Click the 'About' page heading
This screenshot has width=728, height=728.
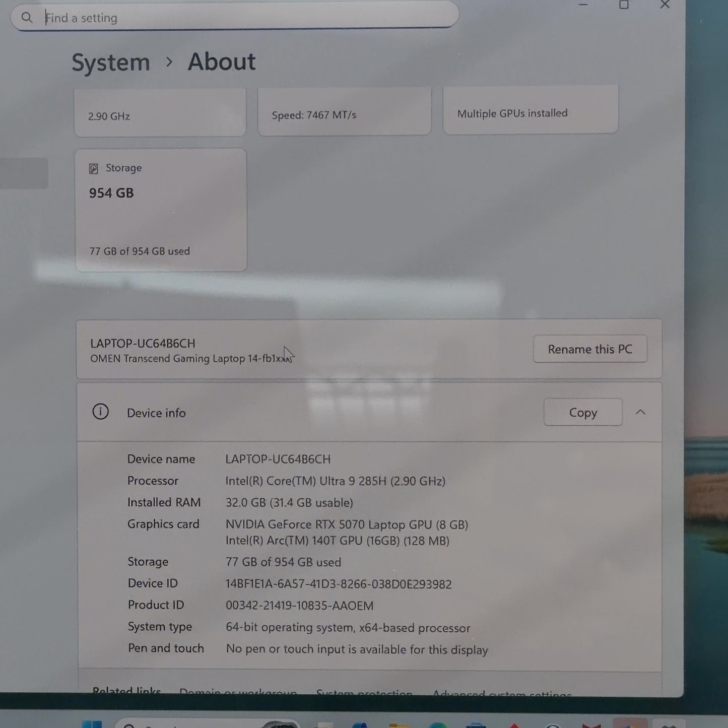pyautogui.click(x=222, y=61)
